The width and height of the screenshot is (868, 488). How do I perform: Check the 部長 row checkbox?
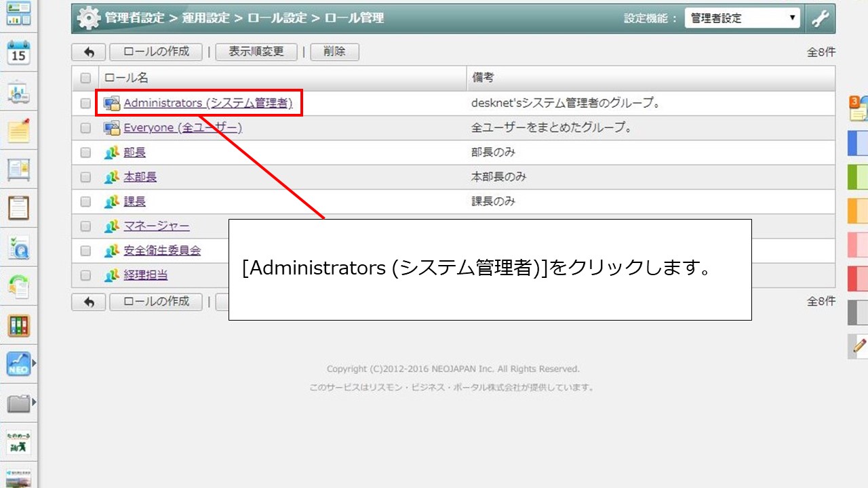tap(85, 152)
